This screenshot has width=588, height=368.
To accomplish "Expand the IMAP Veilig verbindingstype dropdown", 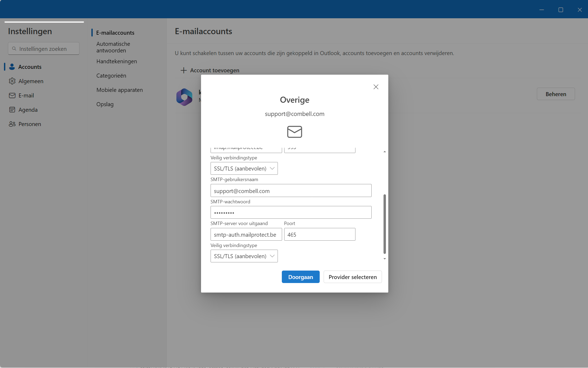I will click(244, 168).
